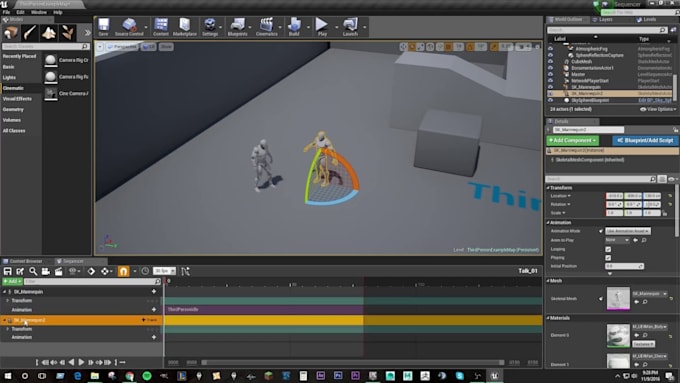This screenshot has width=680, height=383.
Task: Toggle the Playing checkbox
Action: point(608,258)
